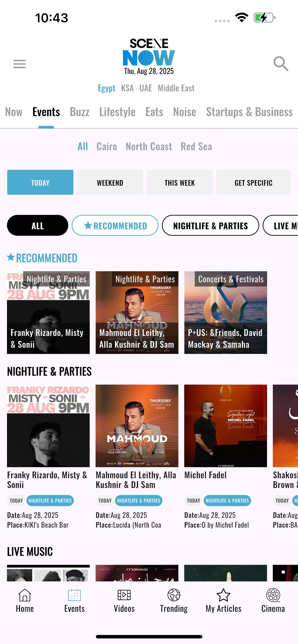Select the THIS WEEK date filter
The height and width of the screenshot is (644, 298).
(180, 182)
